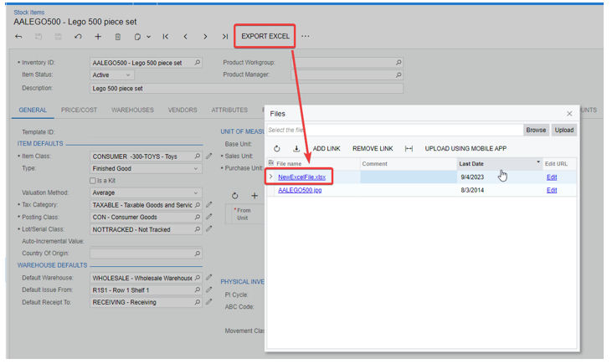Open the Vendors tab
Viewport: 612px width, 364px height.
pos(183,110)
